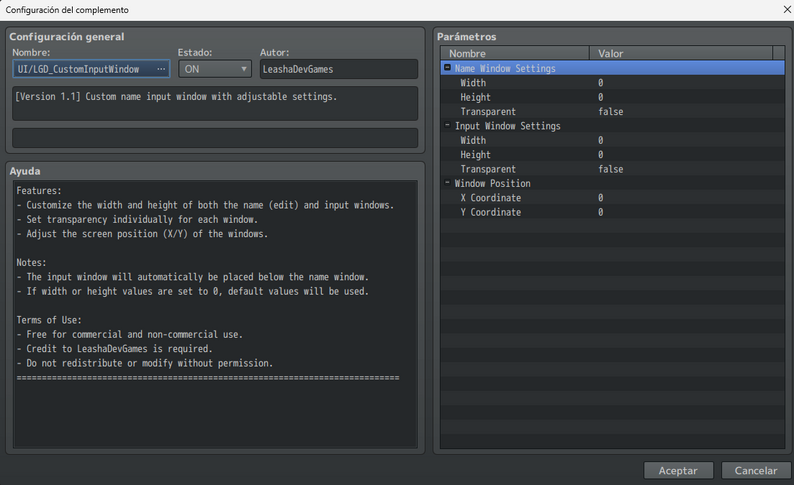Click value 0 of Name Window Height
Screen dimensions: 794x485
coord(601,97)
